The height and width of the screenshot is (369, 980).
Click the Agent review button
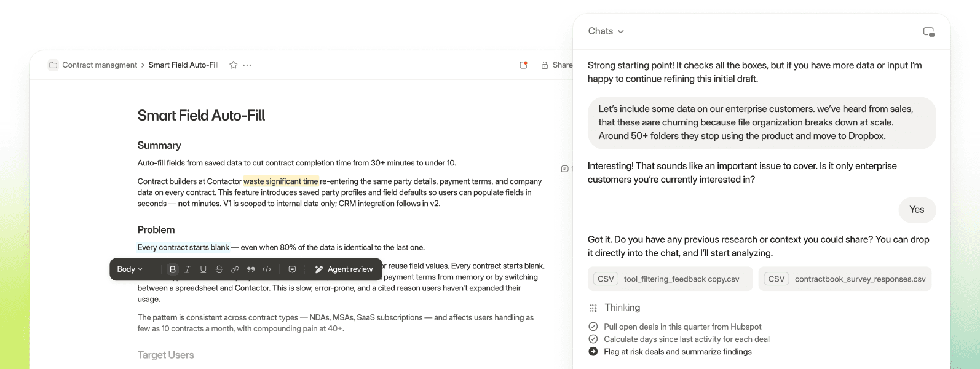point(344,269)
